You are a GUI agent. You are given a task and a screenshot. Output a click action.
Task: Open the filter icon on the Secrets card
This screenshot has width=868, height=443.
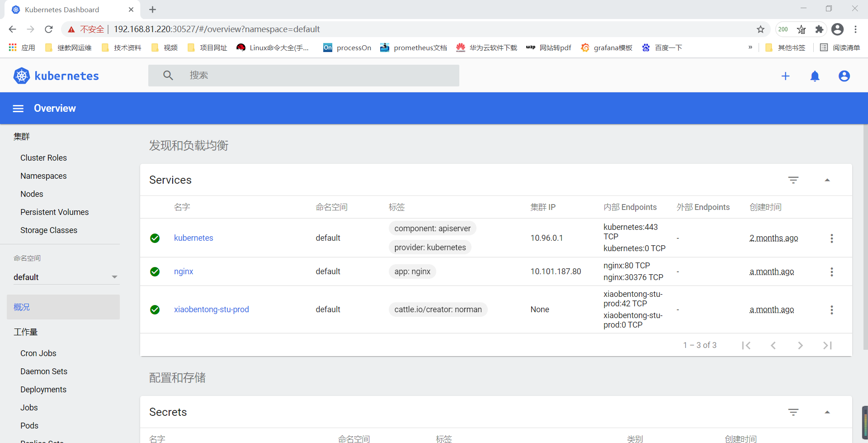click(794, 412)
